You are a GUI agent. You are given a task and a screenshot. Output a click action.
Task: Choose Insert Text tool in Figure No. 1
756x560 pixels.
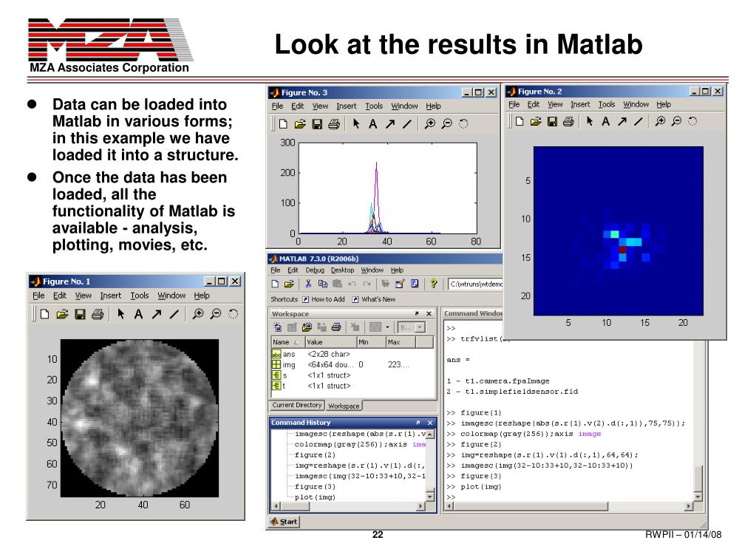[x=138, y=314]
